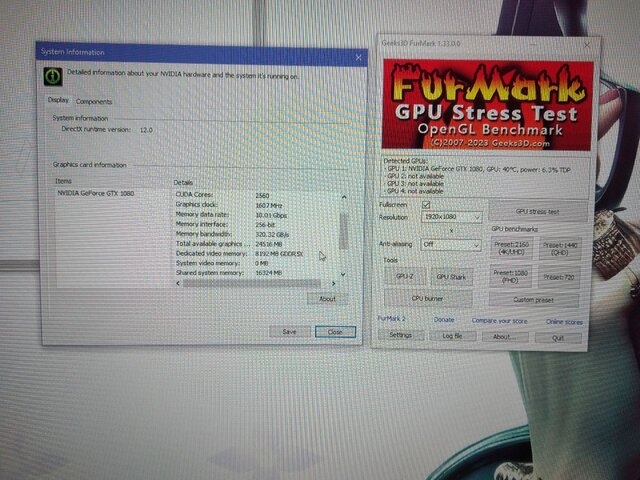
Task: Click the details list scroll up arrow
Action: click(x=344, y=197)
